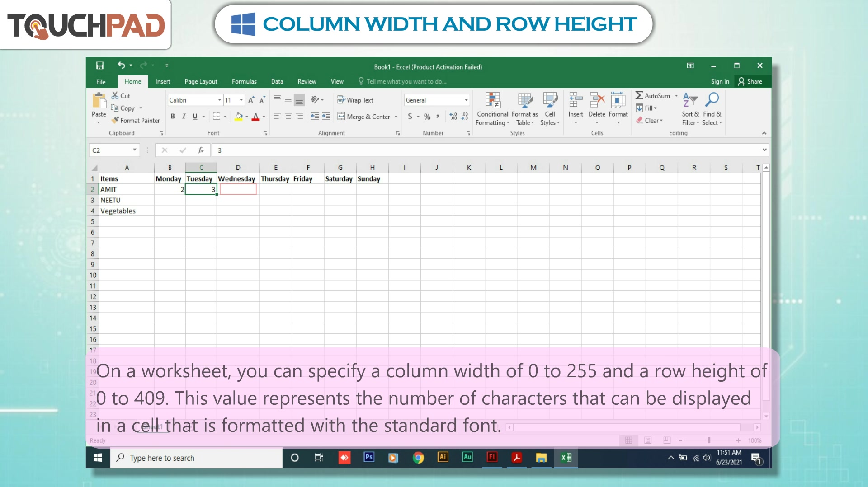The height and width of the screenshot is (487, 868).
Task: Click the Decrease Indent icon
Action: pyautogui.click(x=315, y=117)
